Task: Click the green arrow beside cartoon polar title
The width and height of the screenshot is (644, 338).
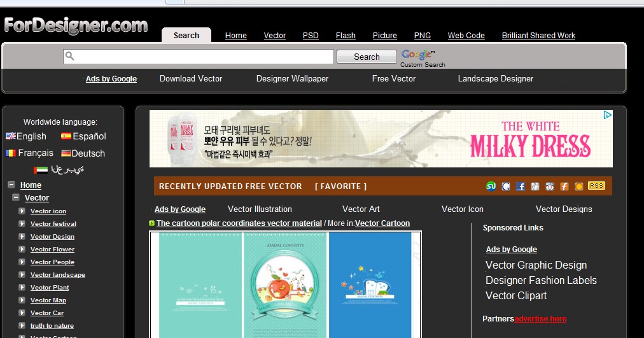Action: pyautogui.click(x=152, y=223)
